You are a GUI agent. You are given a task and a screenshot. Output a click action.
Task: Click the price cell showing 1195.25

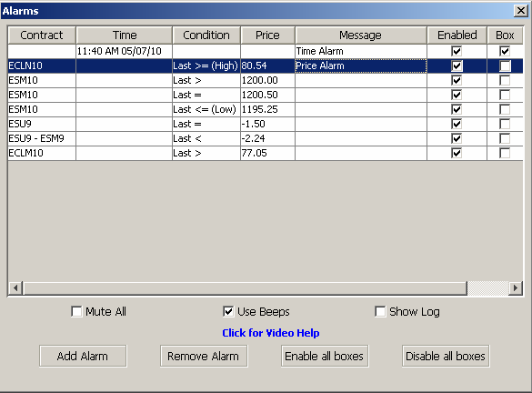click(x=267, y=109)
